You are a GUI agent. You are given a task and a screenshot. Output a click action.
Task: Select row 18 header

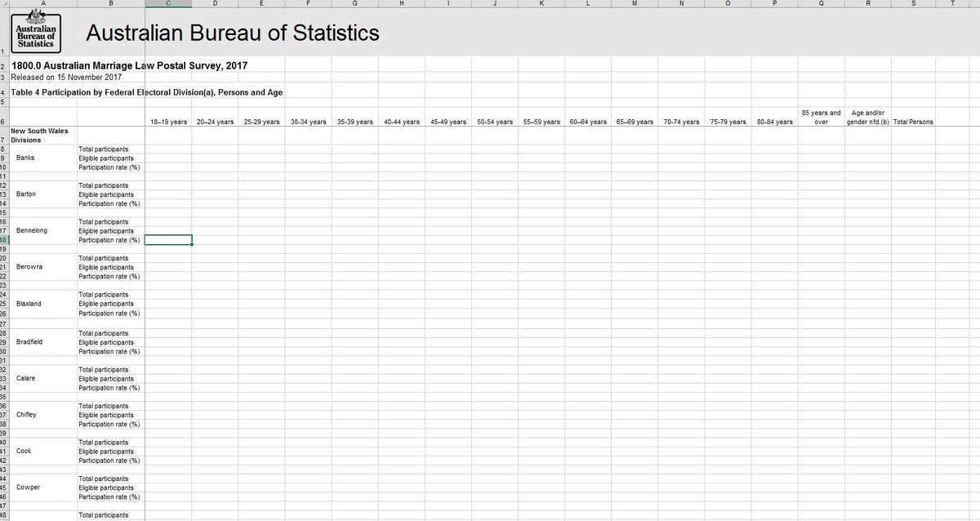(4, 240)
